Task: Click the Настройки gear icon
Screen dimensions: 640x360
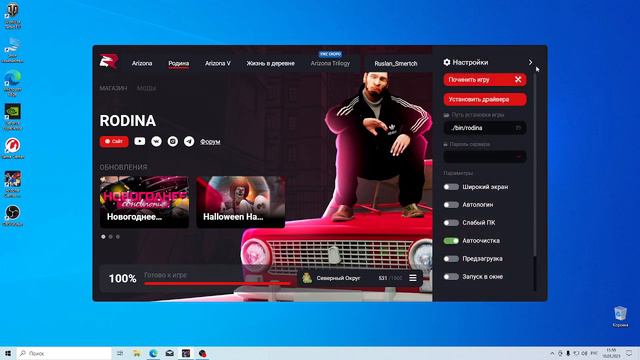Action: pyautogui.click(x=447, y=62)
